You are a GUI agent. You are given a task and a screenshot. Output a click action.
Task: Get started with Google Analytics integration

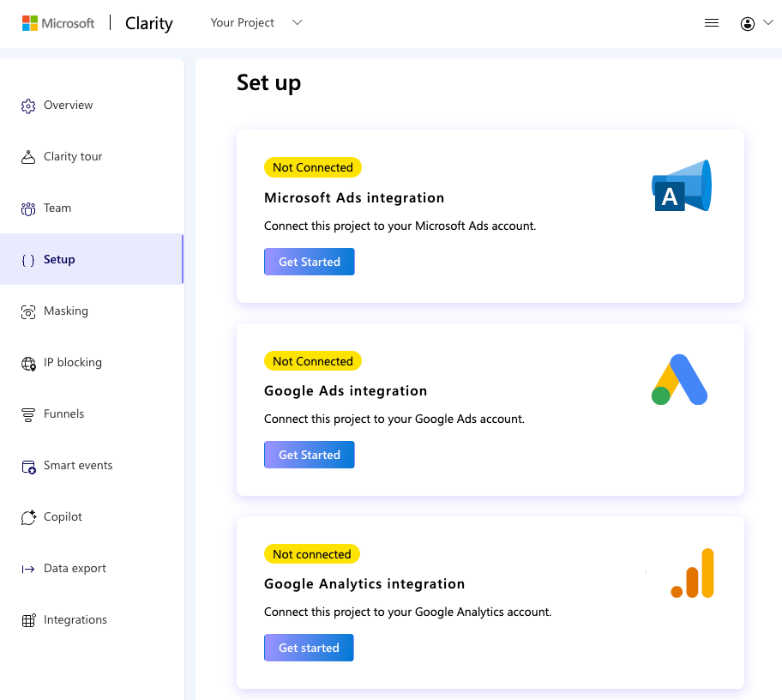tap(309, 648)
